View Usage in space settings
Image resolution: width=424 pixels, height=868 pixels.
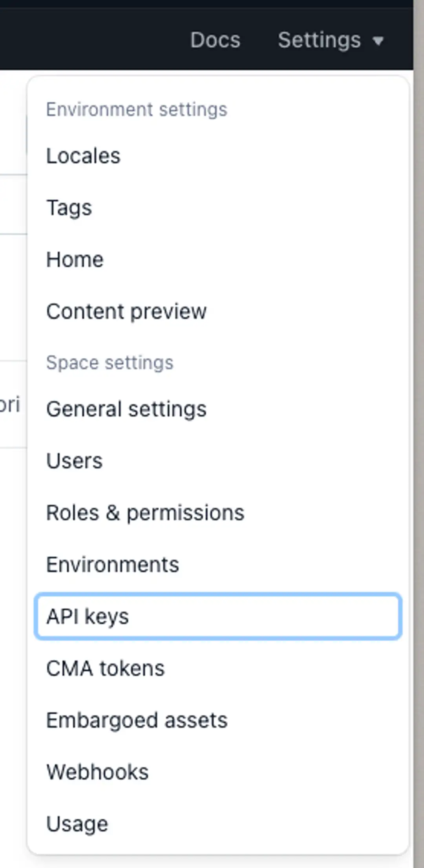pyautogui.click(x=77, y=824)
